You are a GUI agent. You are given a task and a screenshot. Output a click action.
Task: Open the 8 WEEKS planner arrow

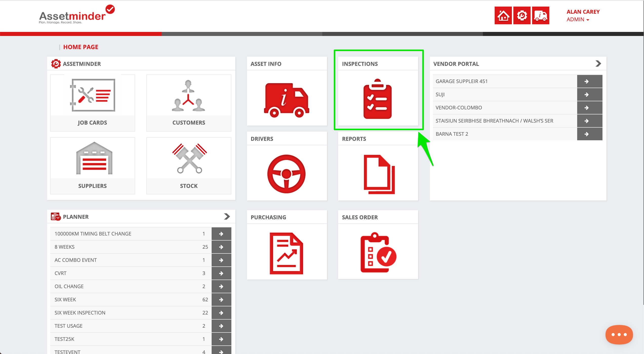(221, 247)
